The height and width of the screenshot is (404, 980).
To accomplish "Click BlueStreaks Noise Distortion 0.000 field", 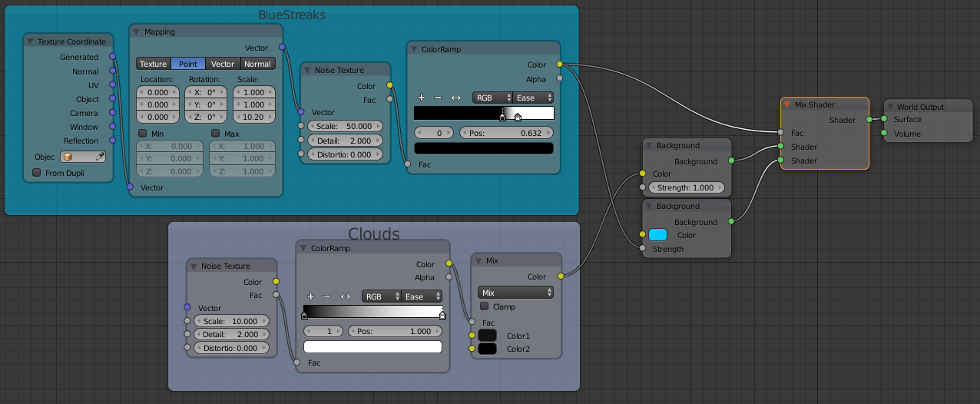I will pyautogui.click(x=344, y=154).
